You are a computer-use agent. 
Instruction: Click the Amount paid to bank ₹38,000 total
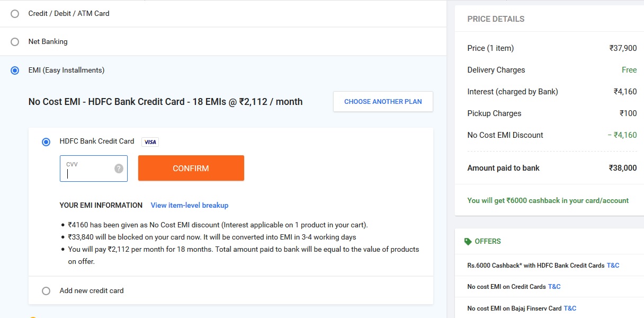tap(623, 168)
